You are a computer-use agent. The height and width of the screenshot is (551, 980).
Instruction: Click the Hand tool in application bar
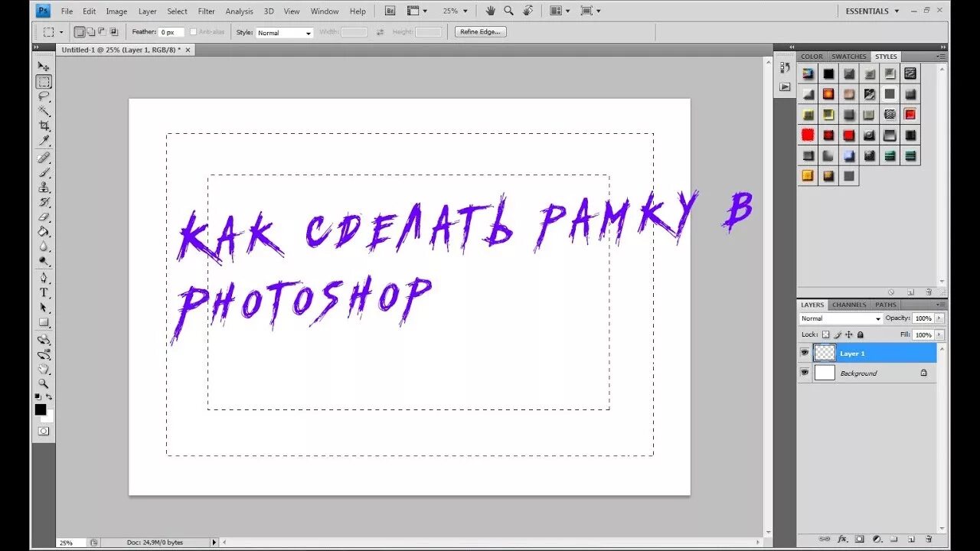point(490,11)
